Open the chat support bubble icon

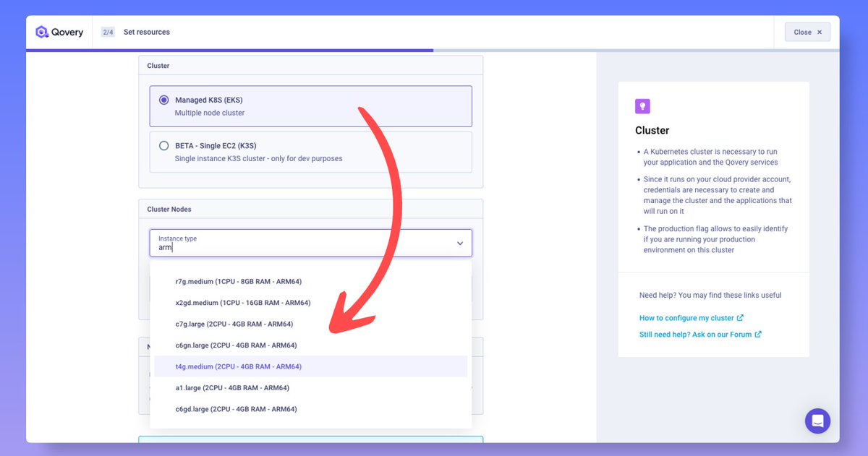click(x=817, y=421)
